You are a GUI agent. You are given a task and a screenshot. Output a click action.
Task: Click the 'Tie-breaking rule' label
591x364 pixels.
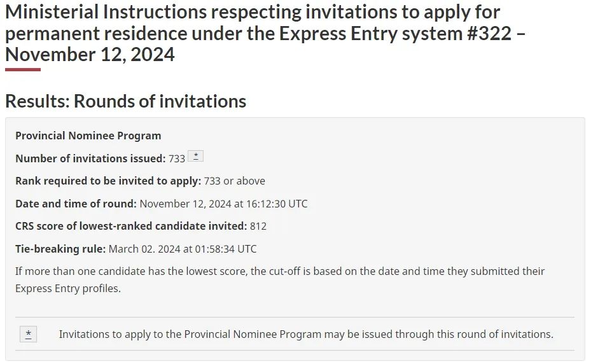[x=60, y=249]
